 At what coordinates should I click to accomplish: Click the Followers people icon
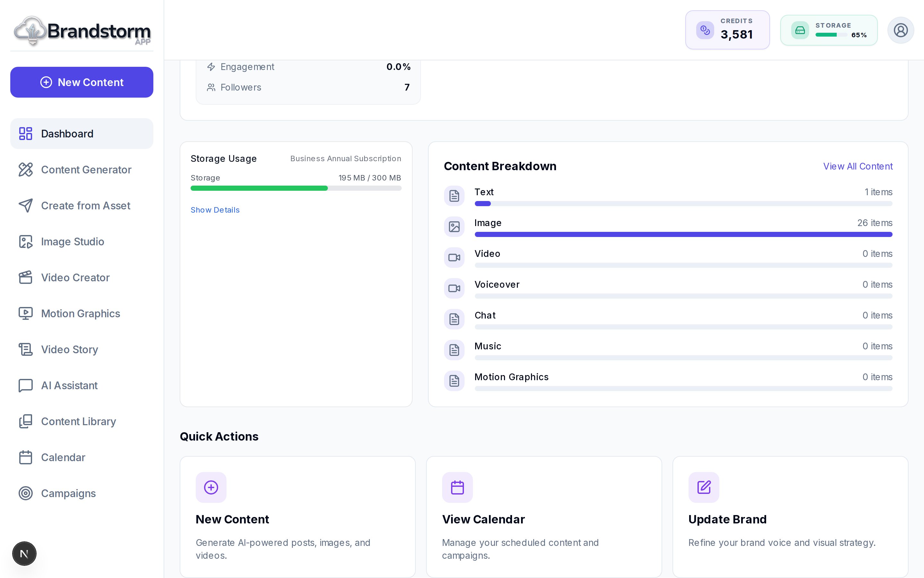(211, 88)
